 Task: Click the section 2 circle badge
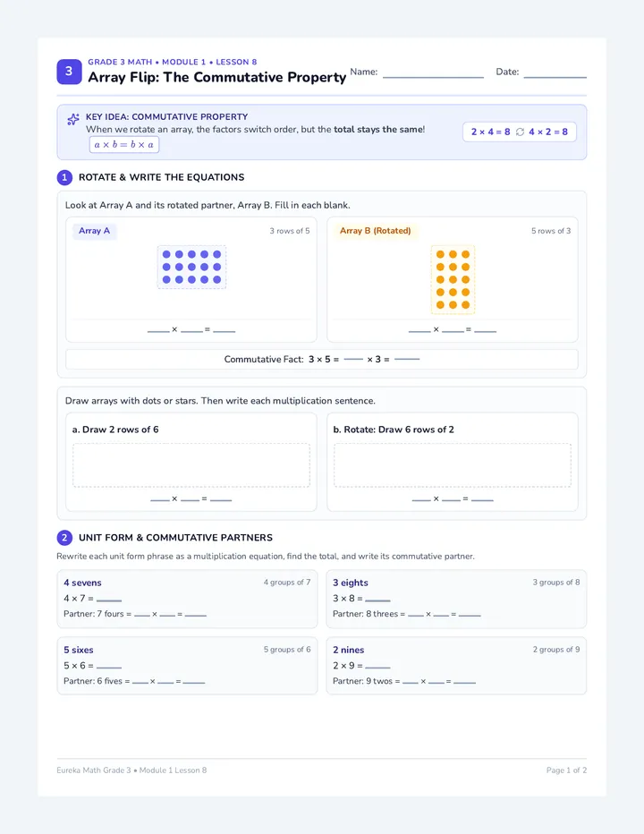(x=64, y=538)
